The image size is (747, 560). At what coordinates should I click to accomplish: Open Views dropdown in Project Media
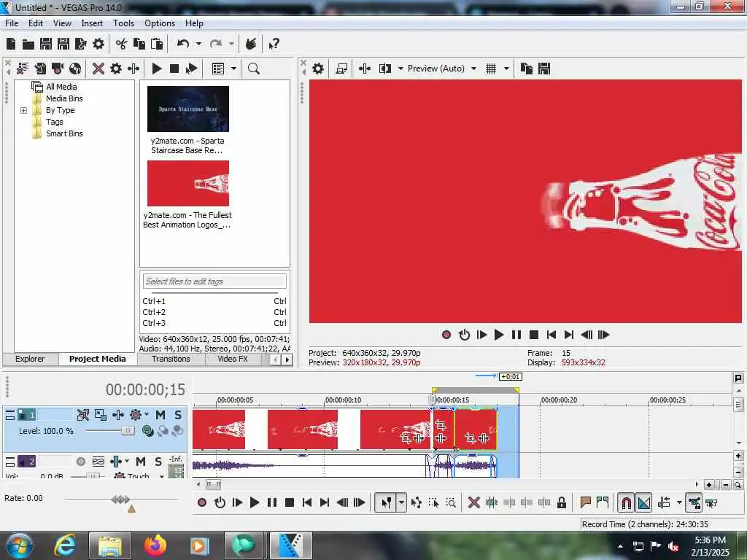[x=234, y=69]
